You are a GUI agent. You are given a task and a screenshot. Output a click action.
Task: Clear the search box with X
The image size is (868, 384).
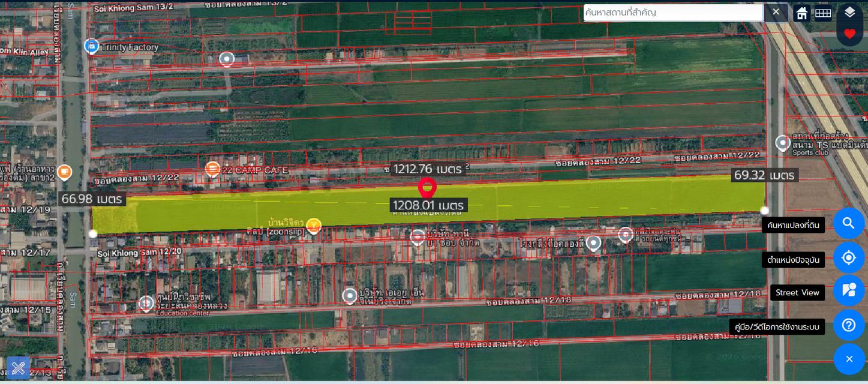(x=776, y=12)
